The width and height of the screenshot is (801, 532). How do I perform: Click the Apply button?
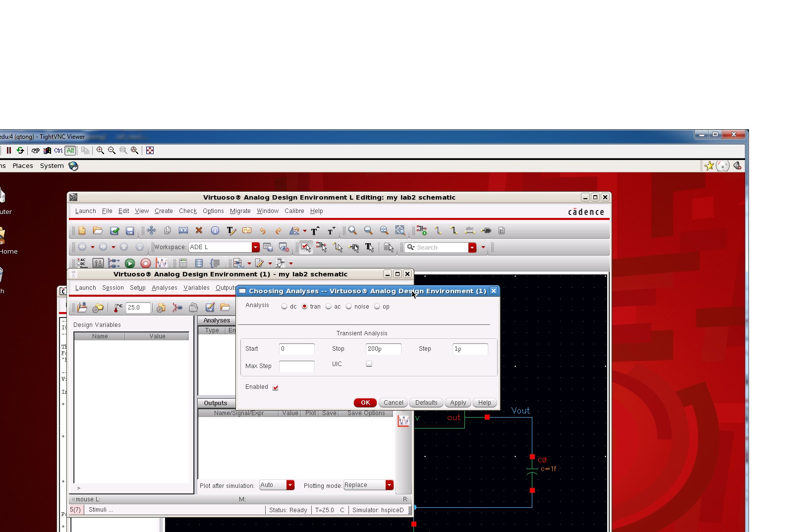(x=458, y=403)
